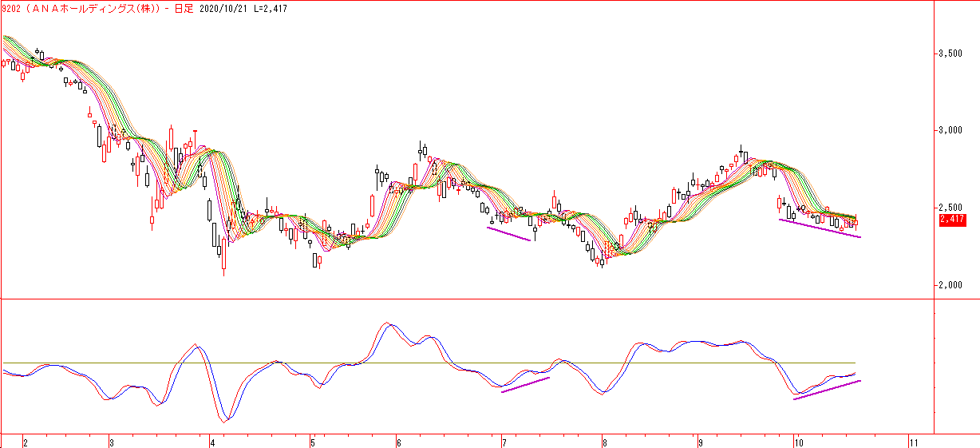The height and width of the screenshot is (448, 980).
Task: Click the 2,500 price axis label
Action: click(x=952, y=207)
